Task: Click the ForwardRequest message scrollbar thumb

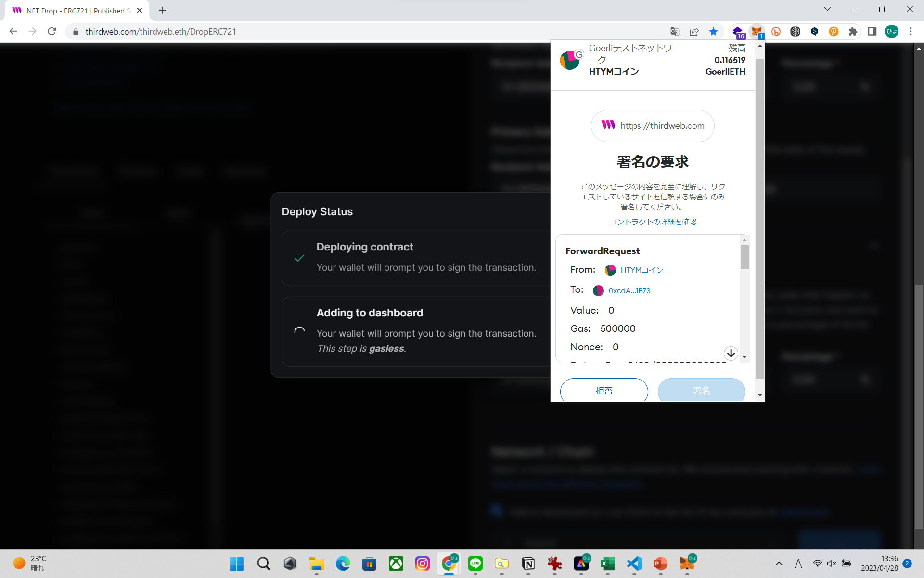Action: coord(744,257)
